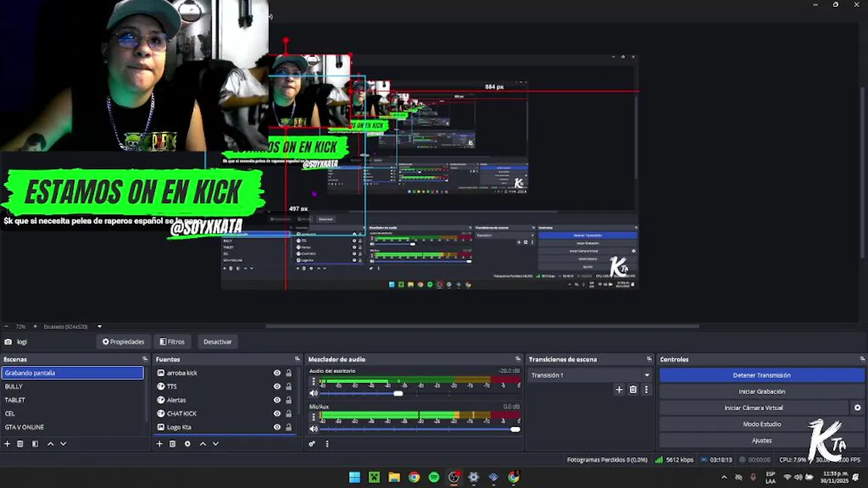Adjust the Mic/Aux volume slider
This screenshot has height=488, width=868.
[515, 429]
